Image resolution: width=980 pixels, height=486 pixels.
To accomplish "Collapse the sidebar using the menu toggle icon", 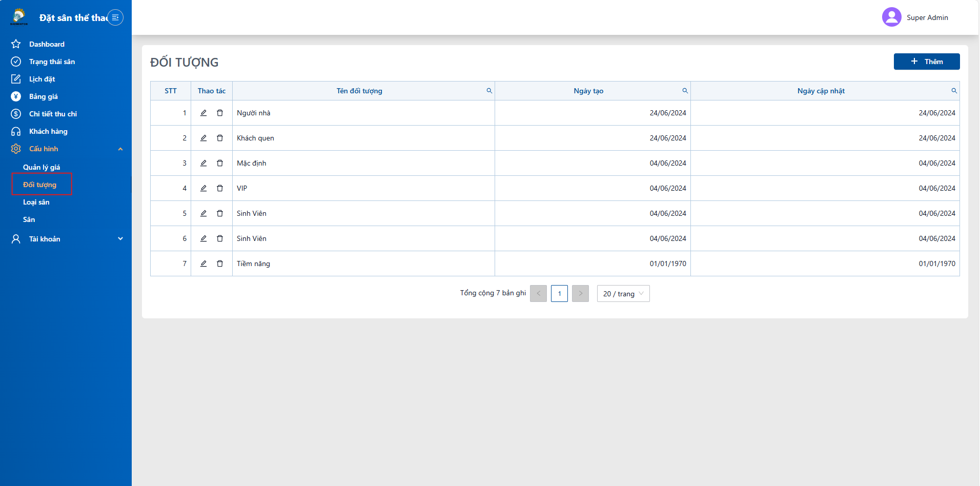I will point(115,17).
